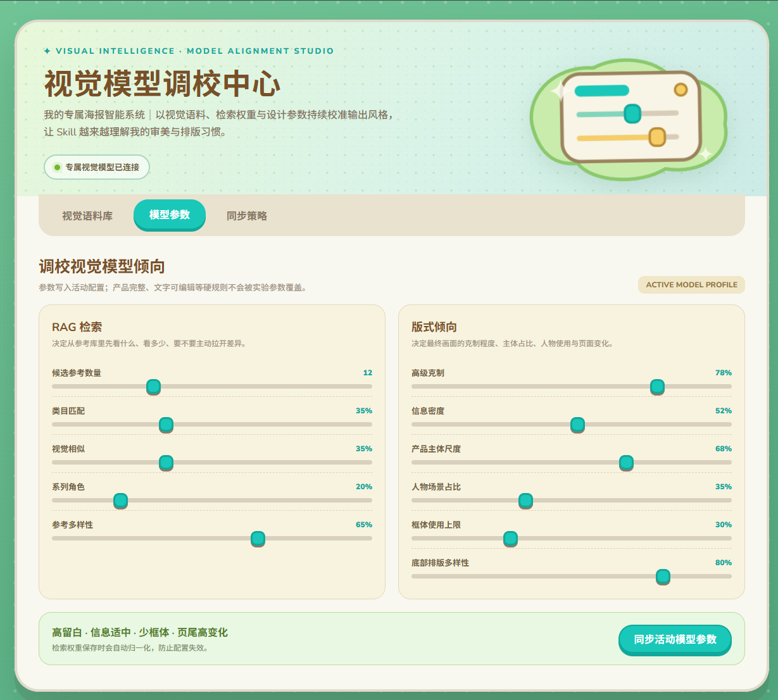Image resolution: width=778 pixels, height=700 pixels.
Task: Click the 类目匹配 value 35%
Action: tap(364, 411)
